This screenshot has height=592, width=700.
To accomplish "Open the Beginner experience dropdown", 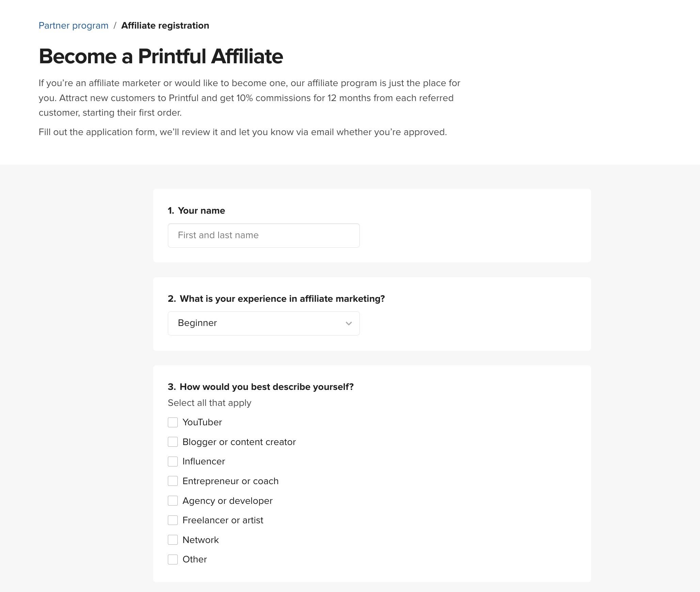I will (x=259, y=323).
